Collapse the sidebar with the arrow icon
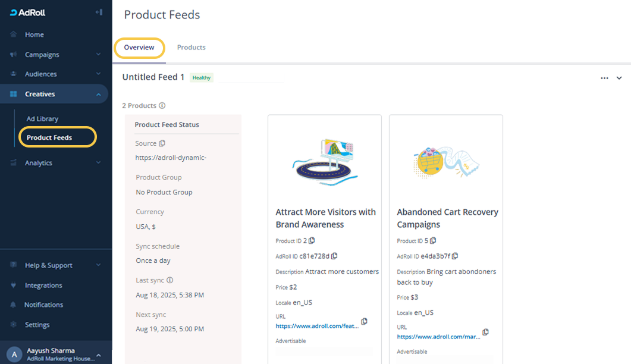 (99, 12)
